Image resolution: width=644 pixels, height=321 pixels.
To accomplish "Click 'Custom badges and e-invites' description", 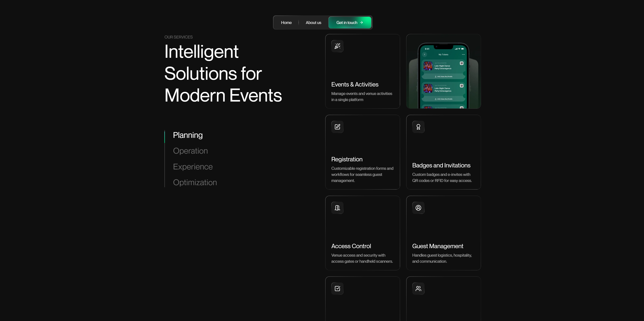I will (442, 177).
